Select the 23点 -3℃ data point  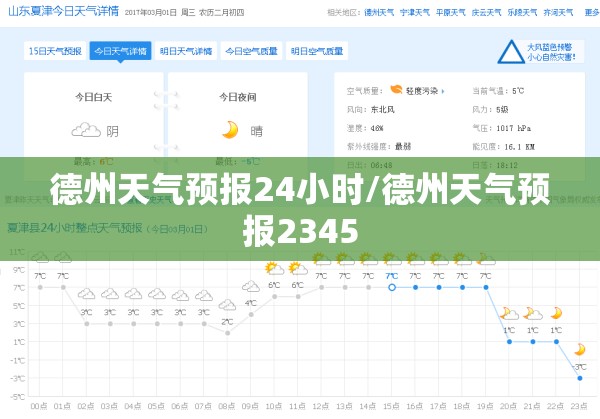(580, 378)
